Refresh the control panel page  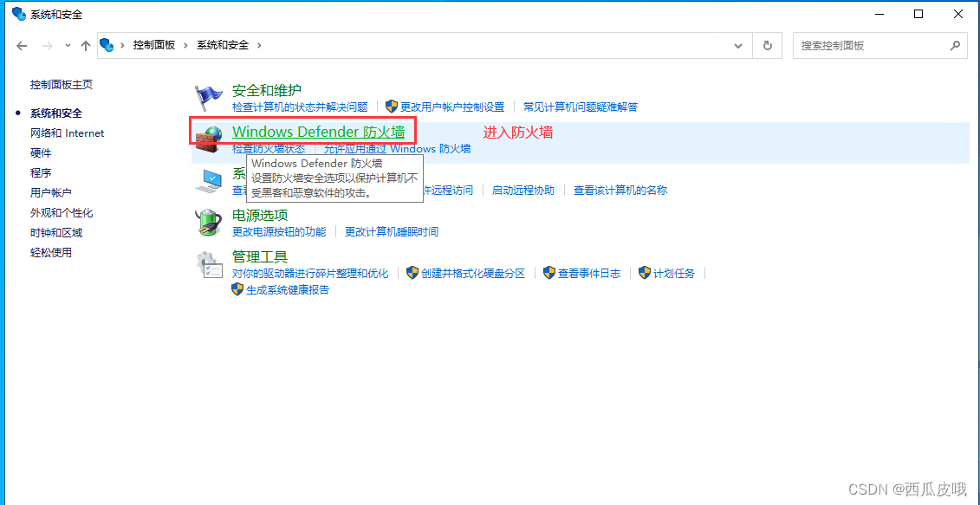click(768, 46)
